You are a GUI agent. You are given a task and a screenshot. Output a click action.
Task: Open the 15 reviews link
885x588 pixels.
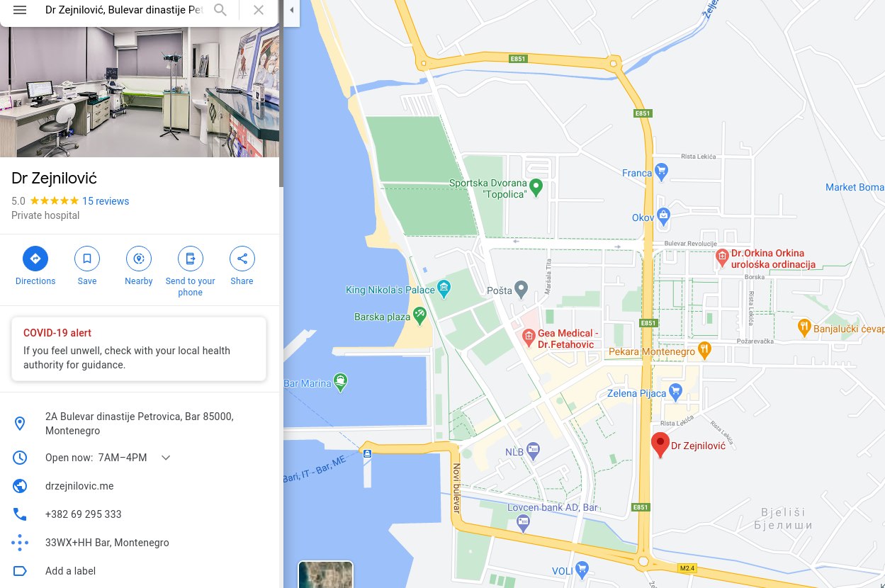pyautogui.click(x=106, y=201)
